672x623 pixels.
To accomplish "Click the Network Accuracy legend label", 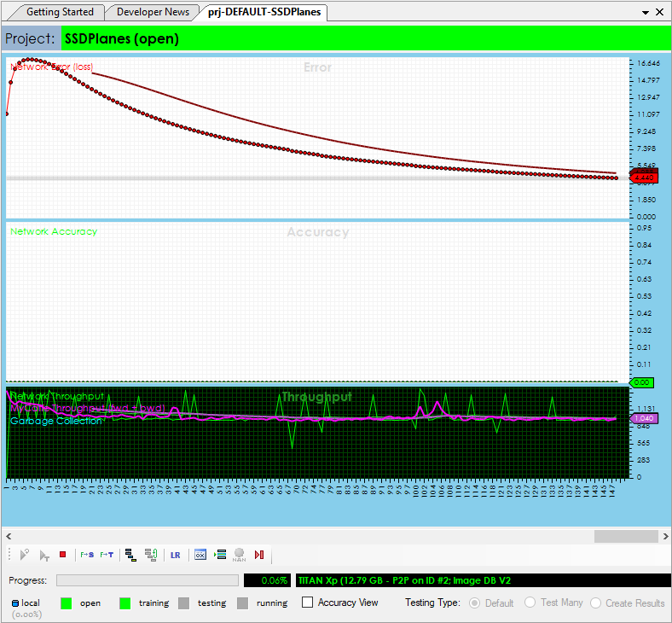I will coord(54,231).
